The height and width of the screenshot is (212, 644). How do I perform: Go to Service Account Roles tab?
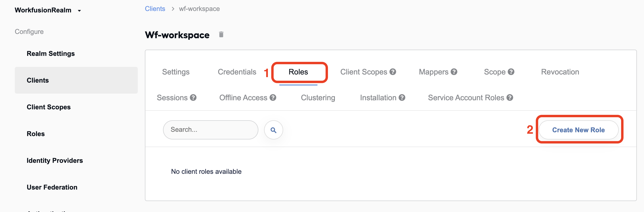click(466, 98)
